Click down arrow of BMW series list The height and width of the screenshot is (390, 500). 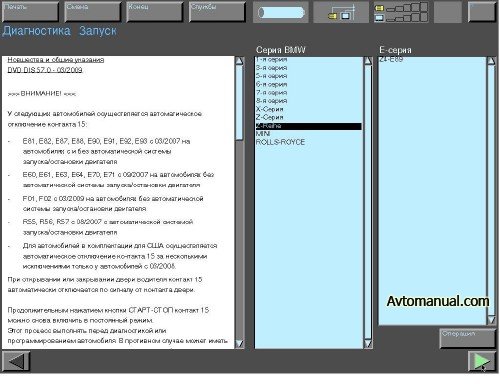[368, 344]
